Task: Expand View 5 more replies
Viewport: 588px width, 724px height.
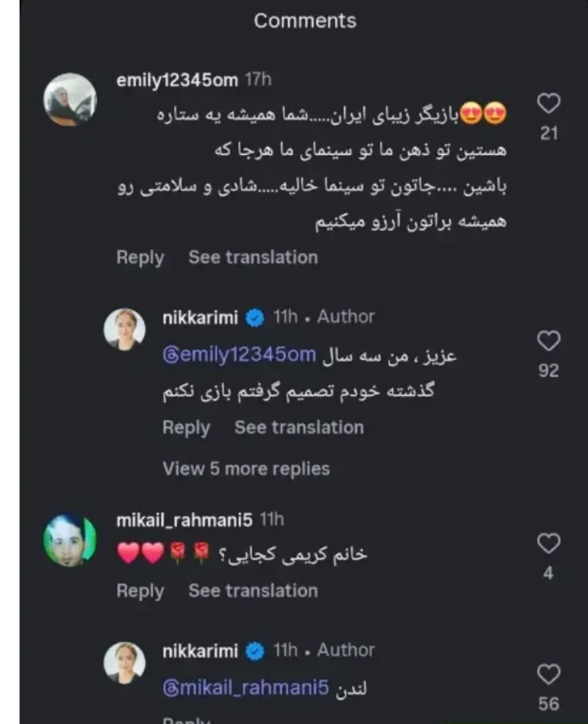Action: [x=246, y=469]
